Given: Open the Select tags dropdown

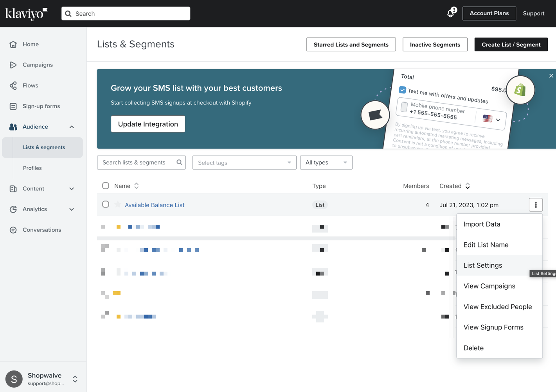Looking at the screenshot, I should click(x=244, y=163).
